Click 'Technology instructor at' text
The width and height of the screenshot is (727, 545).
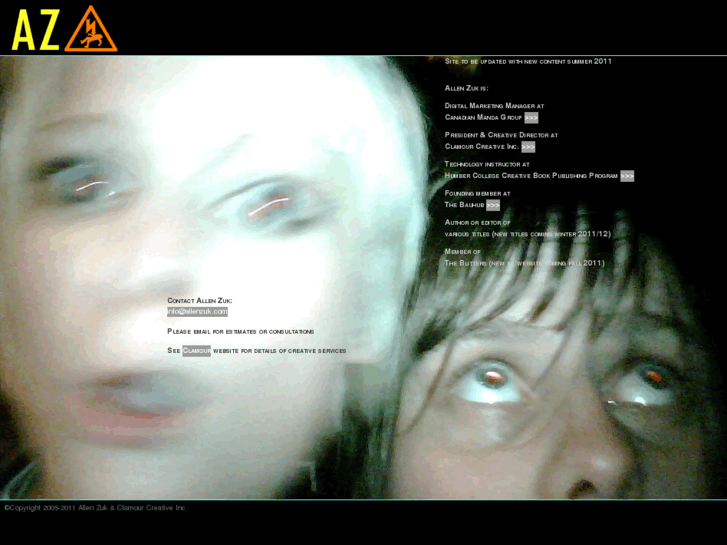pos(487,164)
